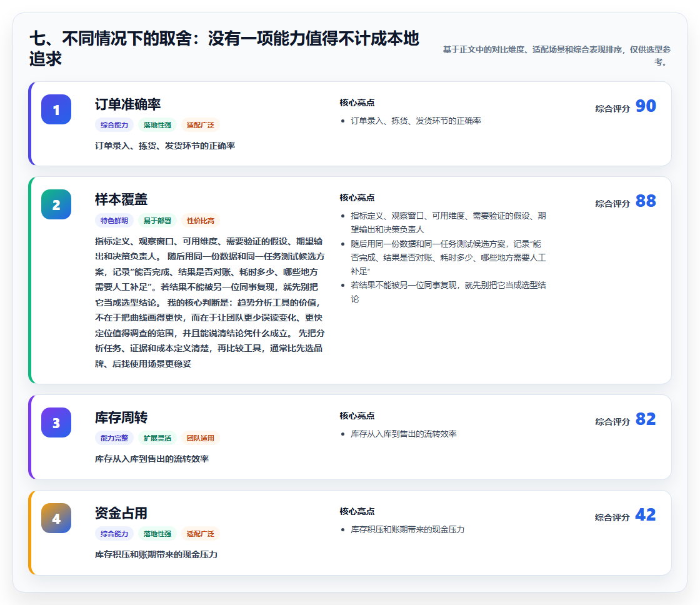Click the score 90 value

coord(646,106)
